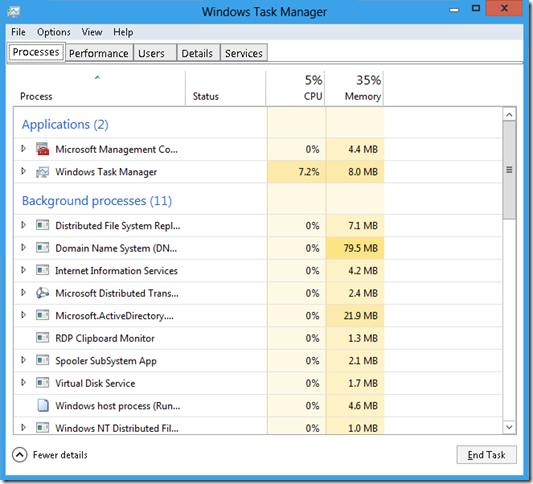The image size is (533, 484).
Task: Click the 79.5 MB memory value
Action: [x=360, y=248]
